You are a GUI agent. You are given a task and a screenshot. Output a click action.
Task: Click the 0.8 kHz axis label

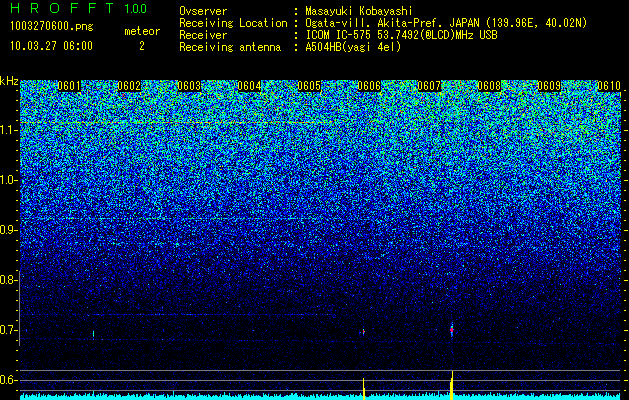(8, 280)
